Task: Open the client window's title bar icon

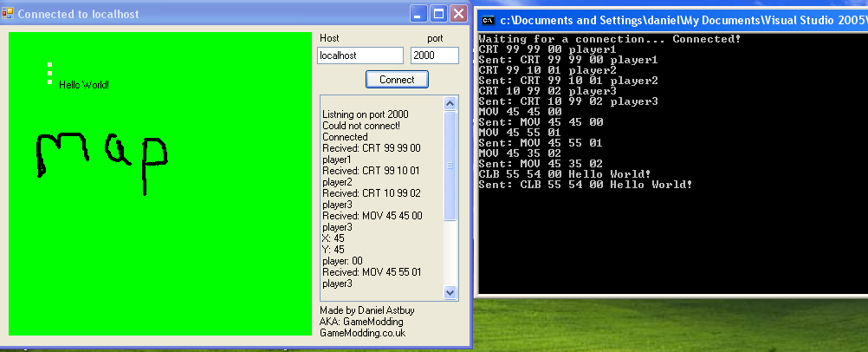Action: coord(8,14)
